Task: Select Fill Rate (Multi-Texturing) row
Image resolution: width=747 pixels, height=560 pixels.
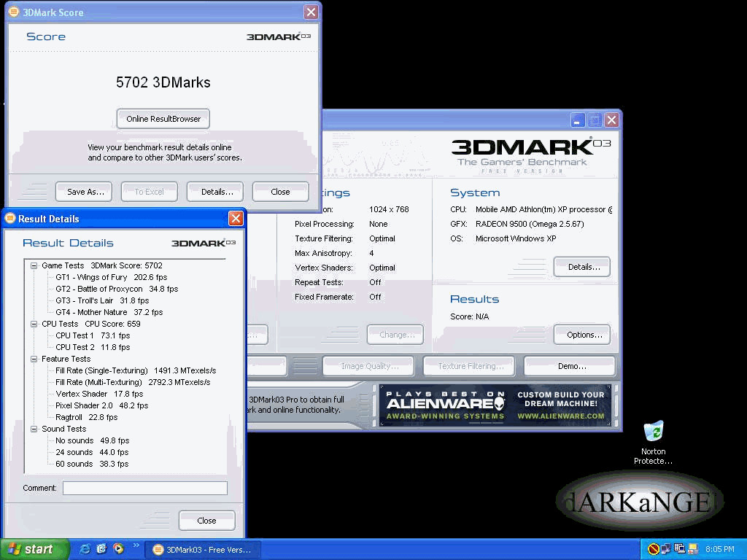Action: pyautogui.click(x=133, y=382)
